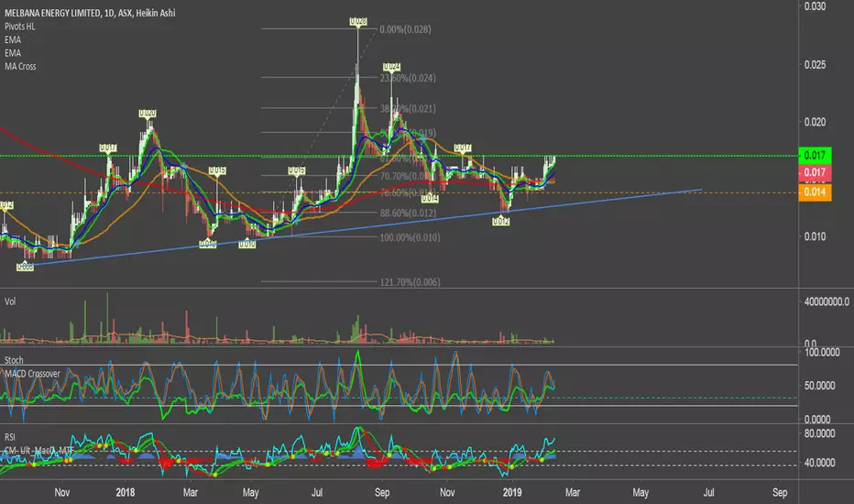The height and width of the screenshot is (504, 854).
Task: Click the 0.028 pivot high label
Action: (x=358, y=21)
